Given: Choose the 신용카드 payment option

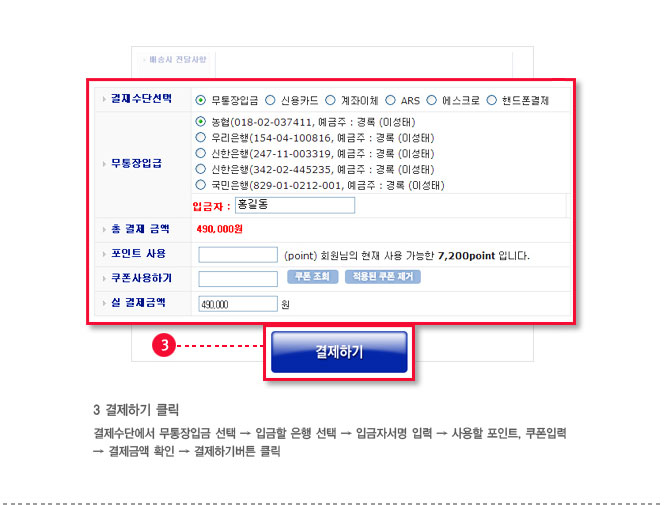Looking at the screenshot, I should (270, 100).
